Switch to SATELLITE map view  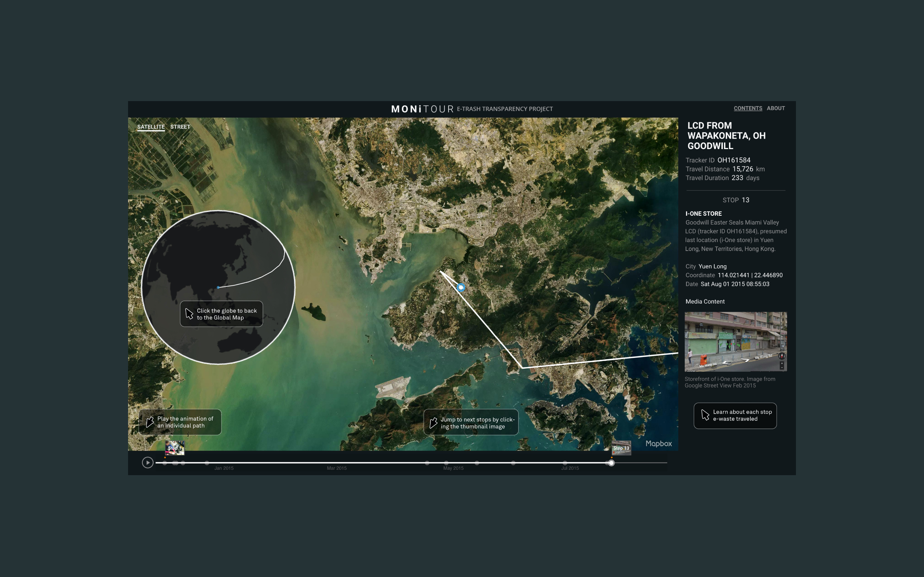[x=151, y=127]
